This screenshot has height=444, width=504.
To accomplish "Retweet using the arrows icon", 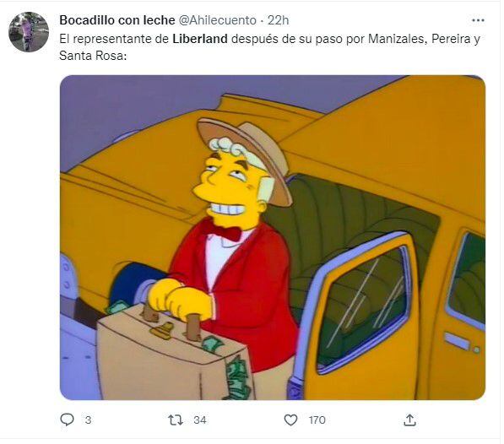I will [176, 420].
